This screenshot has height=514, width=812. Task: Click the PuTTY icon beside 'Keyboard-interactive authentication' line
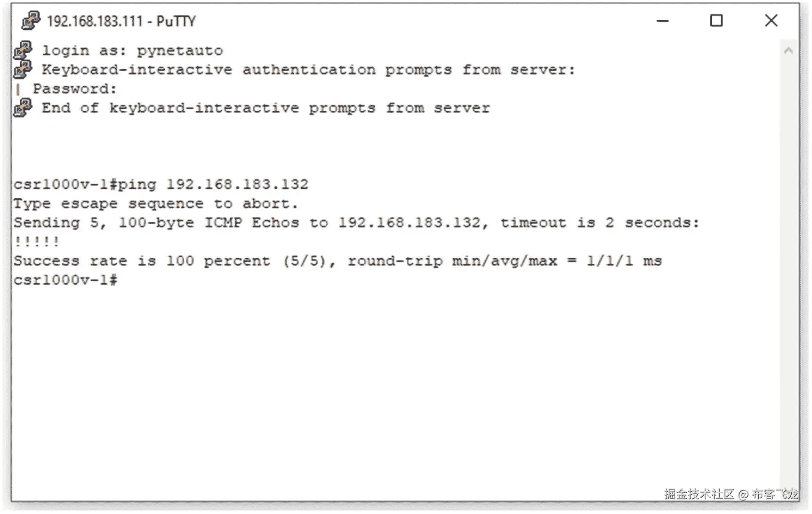[x=23, y=69]
